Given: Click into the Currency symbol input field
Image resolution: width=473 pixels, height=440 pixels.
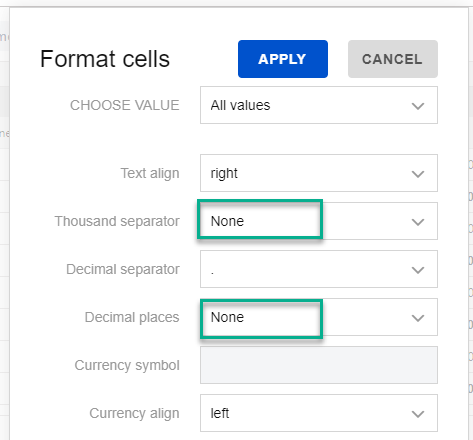Looking at the screenshot, I should coord(319,365).
